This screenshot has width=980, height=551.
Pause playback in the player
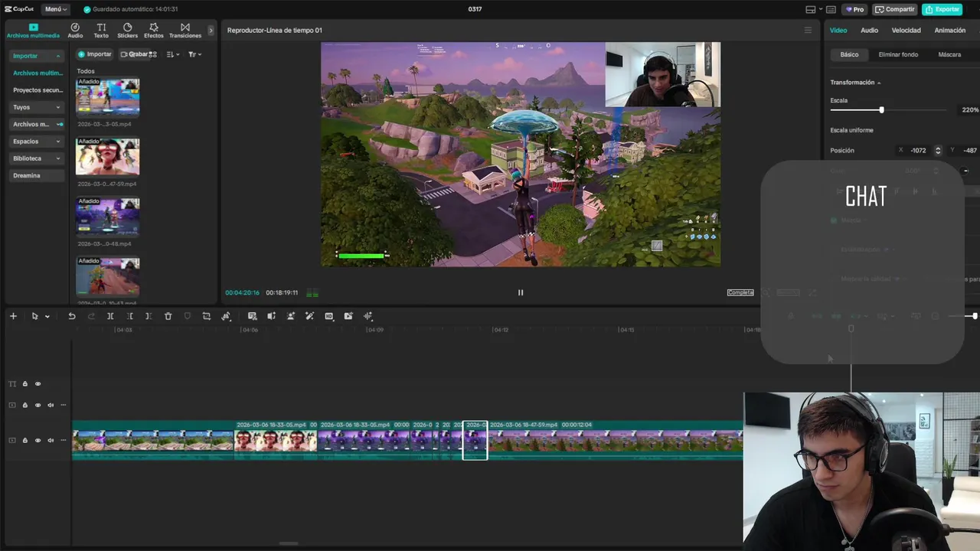coord(521,292)
